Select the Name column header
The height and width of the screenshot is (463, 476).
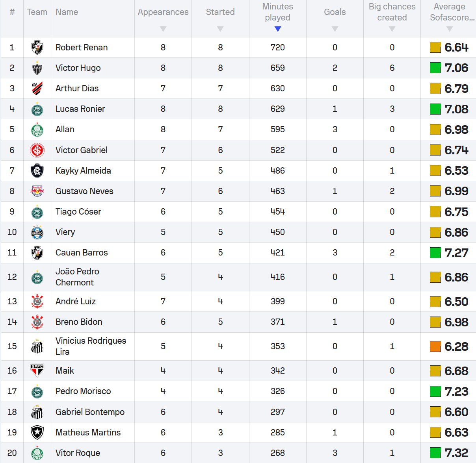tap(67, 12)
